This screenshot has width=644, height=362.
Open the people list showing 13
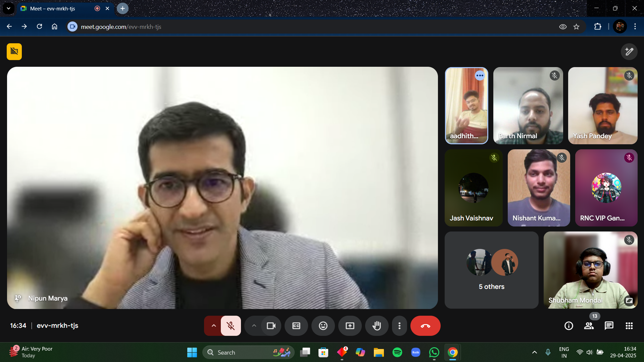click(x=589, y=326)
